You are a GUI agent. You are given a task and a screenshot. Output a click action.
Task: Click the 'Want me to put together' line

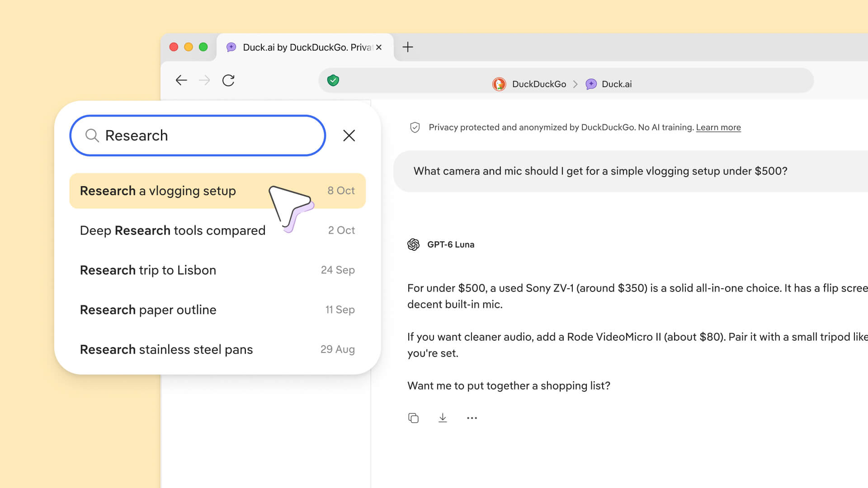pyautogui.click(x=509, y=386)
